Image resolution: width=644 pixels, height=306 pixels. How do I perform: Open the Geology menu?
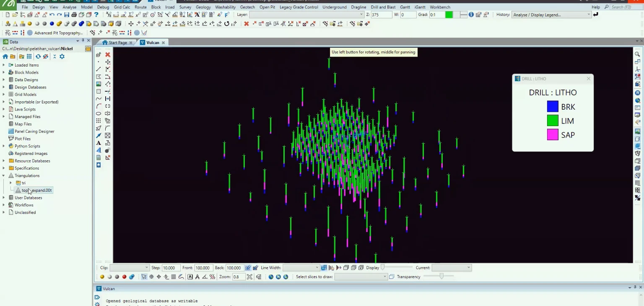tap(203, 7)
